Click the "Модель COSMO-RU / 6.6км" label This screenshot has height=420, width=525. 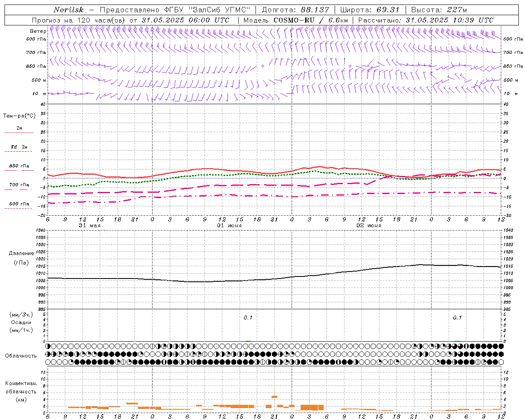(295, 20)
